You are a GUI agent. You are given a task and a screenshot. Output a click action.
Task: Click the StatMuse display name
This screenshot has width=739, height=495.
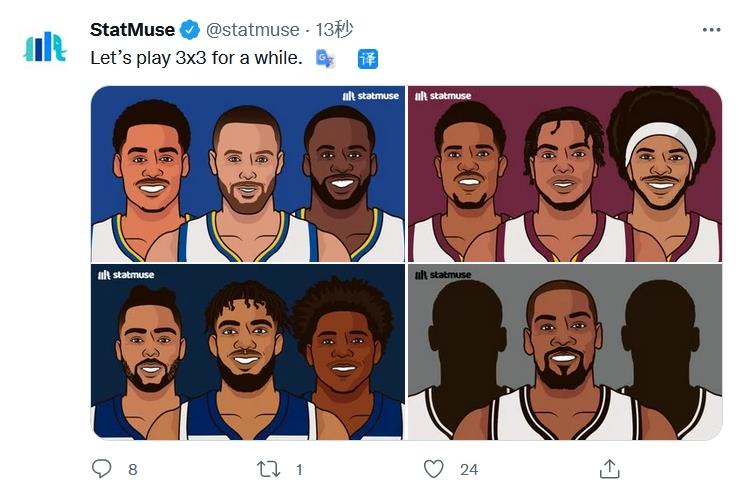(x=132, y=30)
